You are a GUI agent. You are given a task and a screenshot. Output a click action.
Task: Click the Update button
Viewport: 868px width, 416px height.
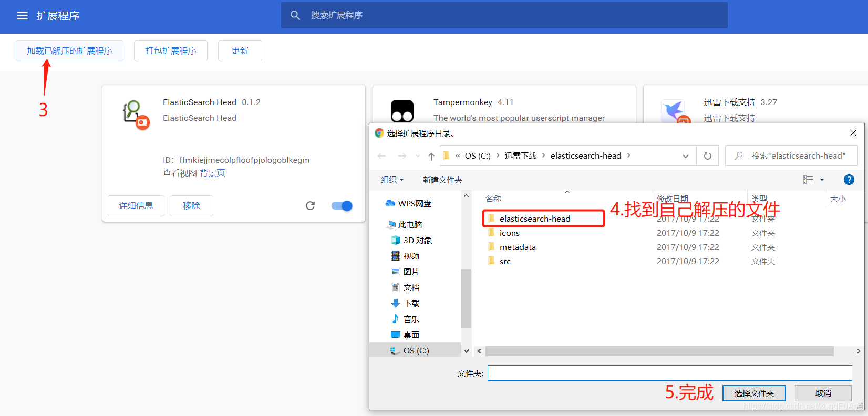(x=240, y=51)
